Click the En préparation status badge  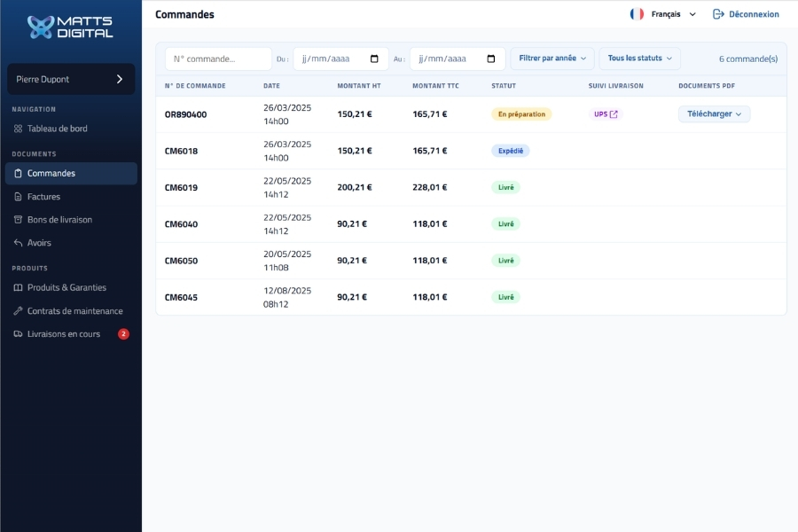[521, 114]
